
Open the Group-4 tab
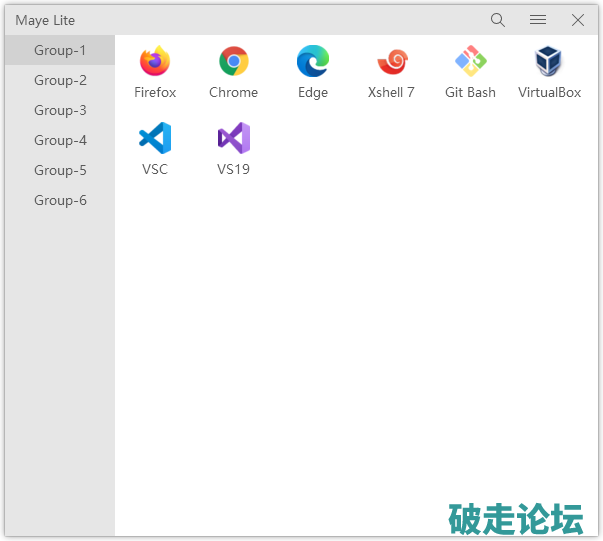click(60, 140)
